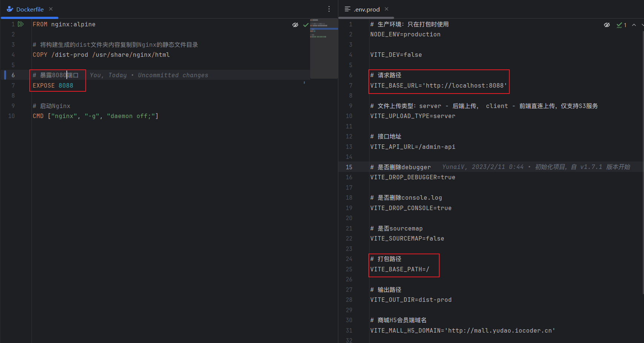Click 'VITE_SOURCEMAP=false' line
The image size is (644, 343).
pos(407,238)
